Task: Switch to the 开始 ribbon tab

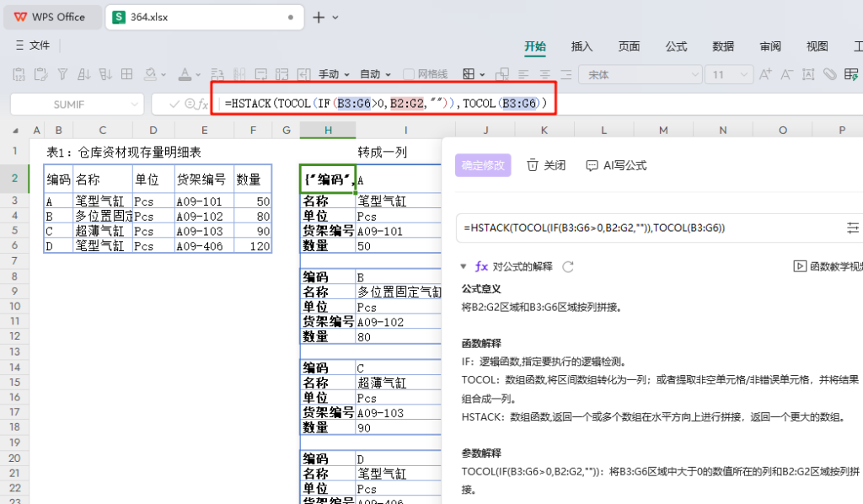Action: (x=535, y=46)
